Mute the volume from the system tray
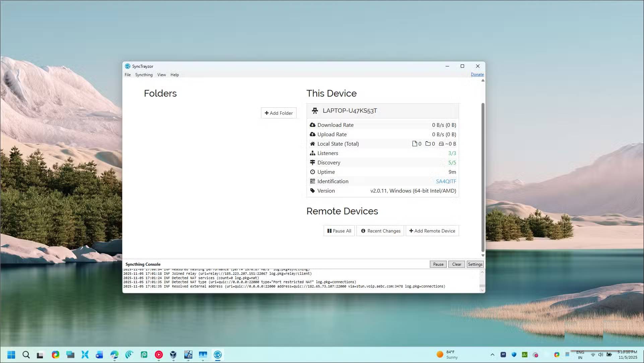Screen dimensions: 644x363 click(600, 355)
